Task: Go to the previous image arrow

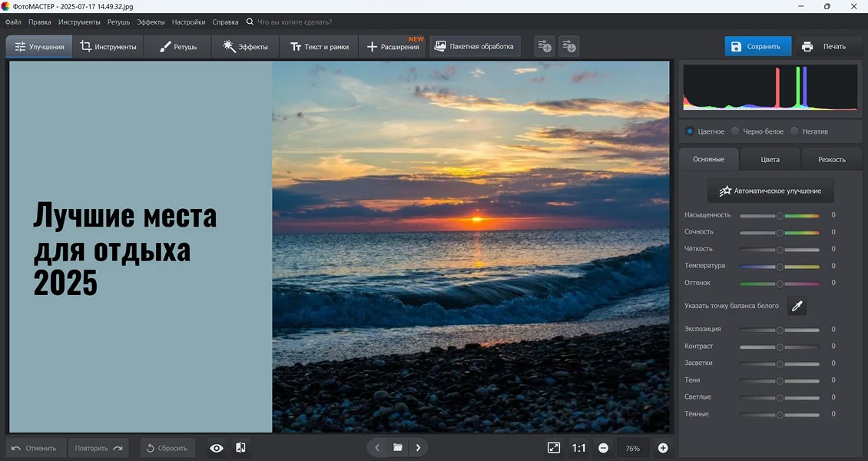Action: click(377, 448)
